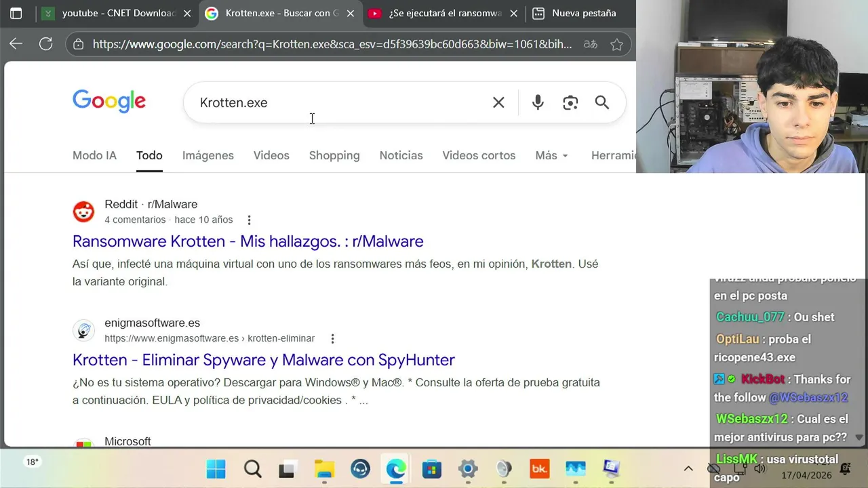Viewport: 868px width, 488px height.
Task: Clear the search box with the X icon
Action: [x=498, y=102]
